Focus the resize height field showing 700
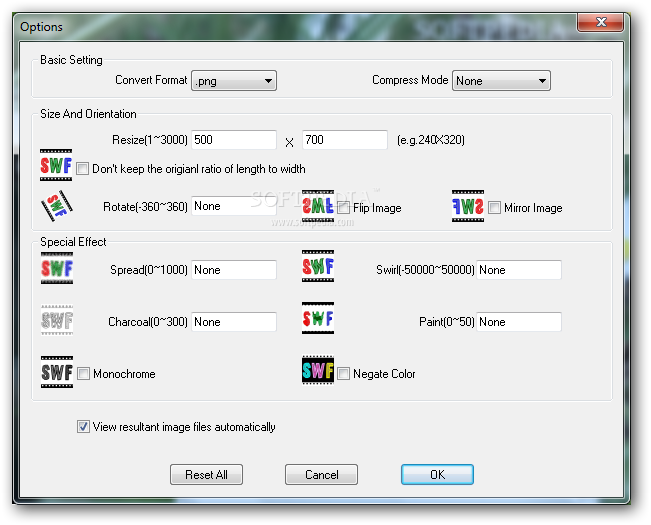This screenshot has height=525, width=651. point(345,140)
